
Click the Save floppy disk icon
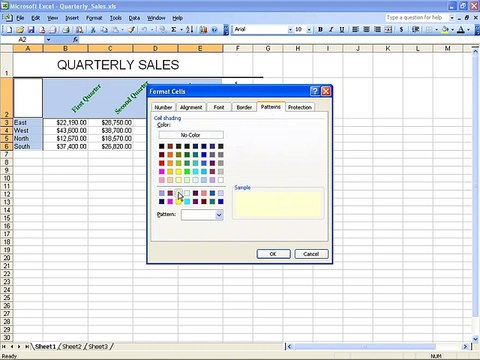pos(31,30)
